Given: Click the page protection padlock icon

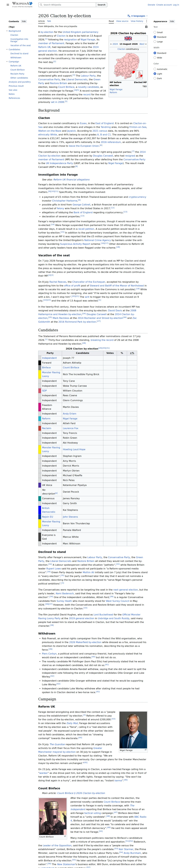Looking at the screenshot, I should (x=146, y=26).
